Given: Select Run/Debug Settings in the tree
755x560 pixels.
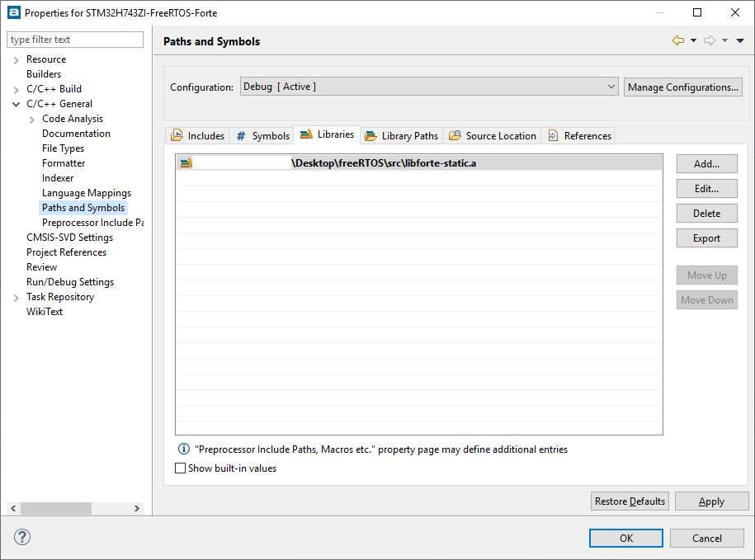Looking at the screenshot, I should pyautogui.click(x=70, y=282).
